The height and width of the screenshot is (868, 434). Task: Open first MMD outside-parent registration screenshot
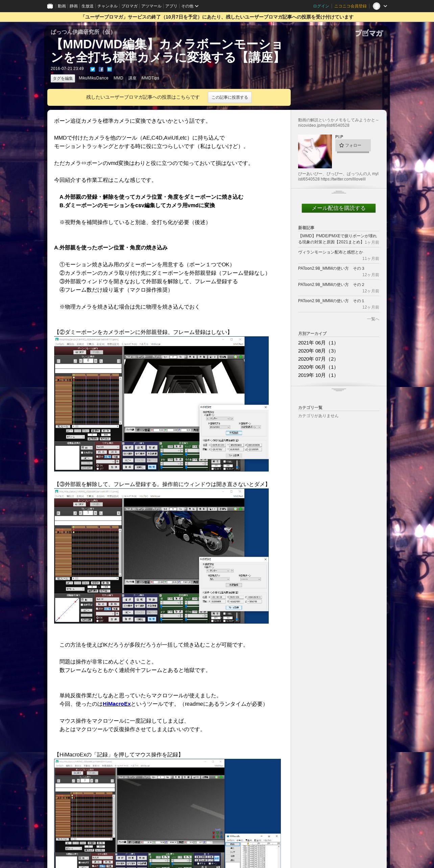(x=161, y=404)
